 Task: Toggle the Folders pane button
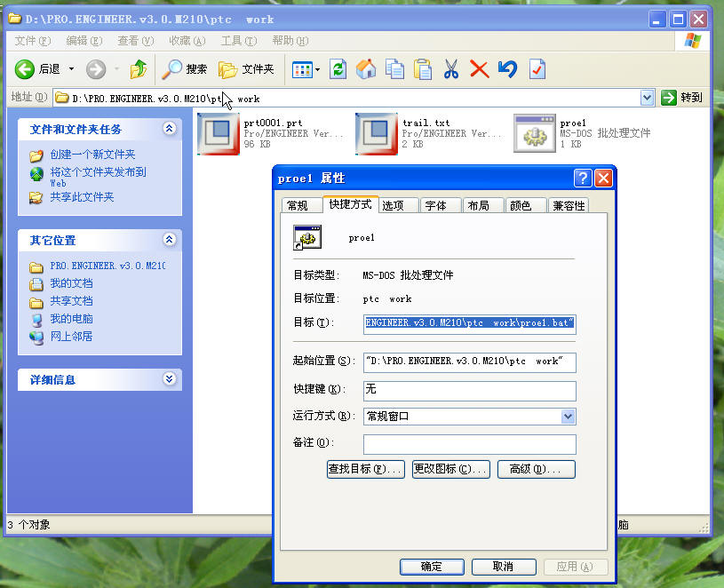[247, 69]
